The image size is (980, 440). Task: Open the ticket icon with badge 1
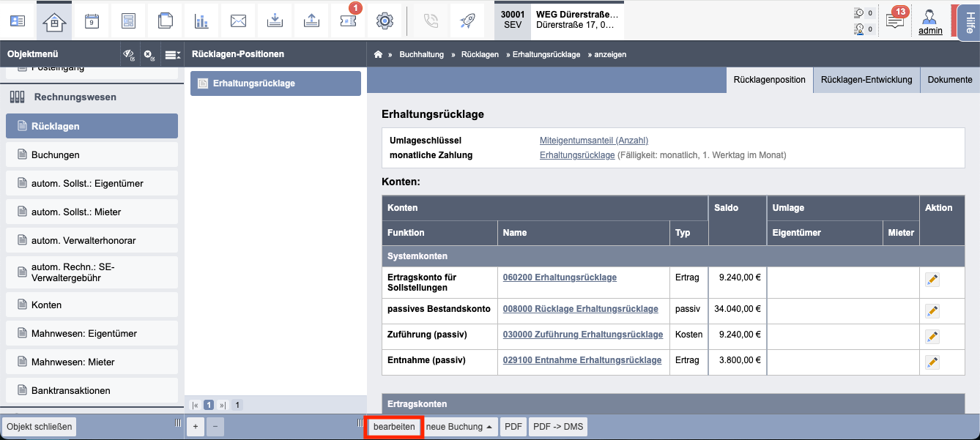[x=348, y=20]
